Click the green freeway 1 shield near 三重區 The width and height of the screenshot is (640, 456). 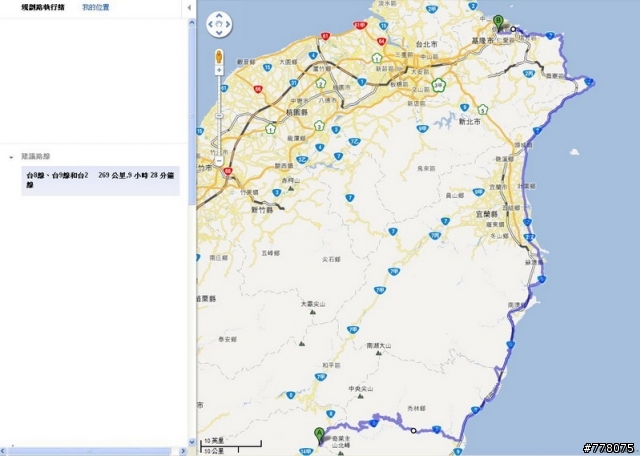coord(377,58)
